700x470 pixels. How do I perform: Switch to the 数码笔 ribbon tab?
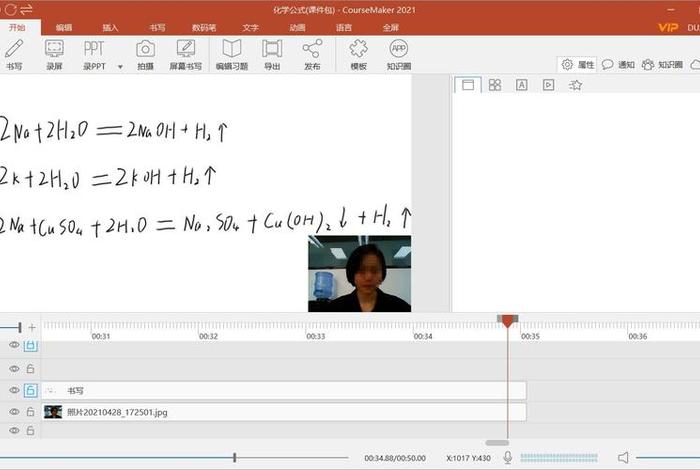(205, 28)
